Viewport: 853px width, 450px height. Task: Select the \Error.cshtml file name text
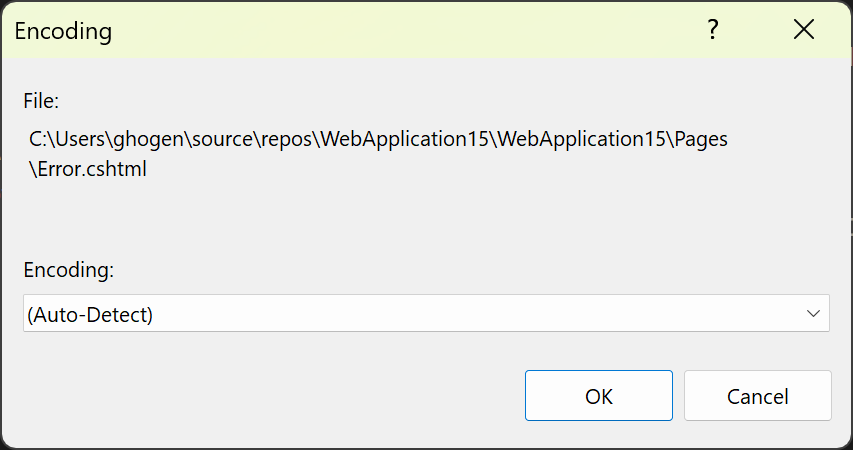click(88, 169)
